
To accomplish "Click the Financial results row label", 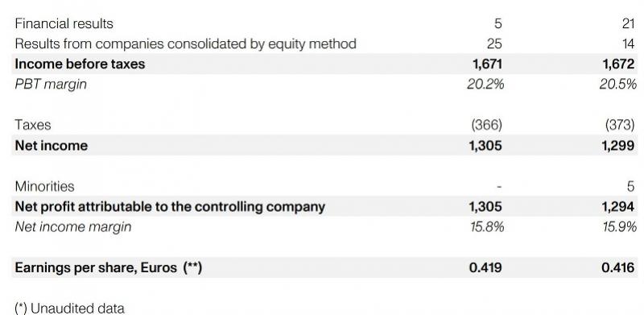I will point(64,23).
